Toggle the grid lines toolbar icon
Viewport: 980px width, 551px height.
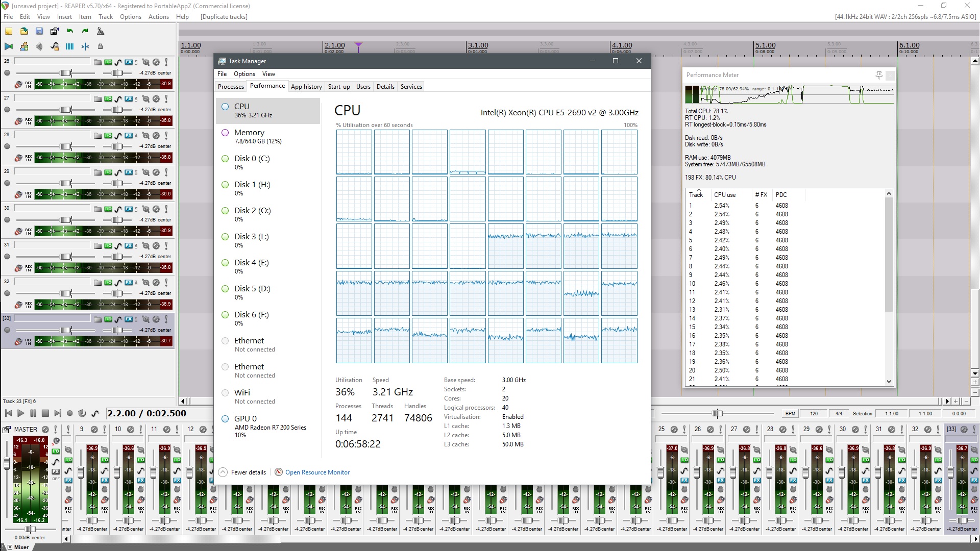pyautogui.click(x=70, y=46)
